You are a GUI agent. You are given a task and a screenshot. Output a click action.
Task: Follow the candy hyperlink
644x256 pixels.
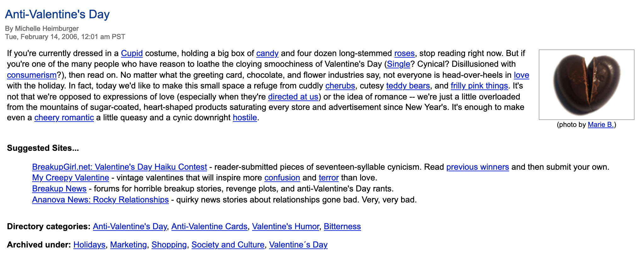(267, 53)
